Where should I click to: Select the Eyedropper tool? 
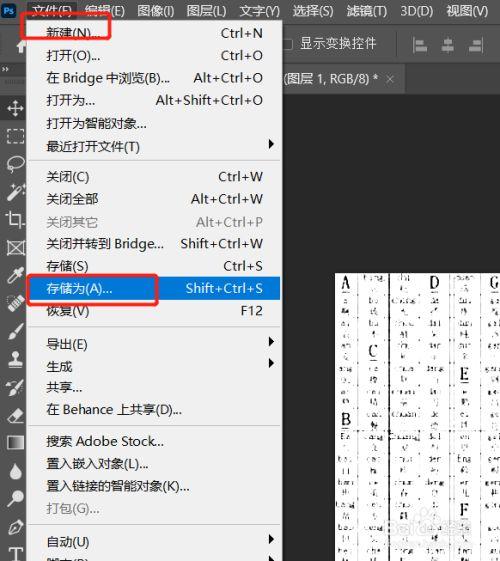[15, 275]
